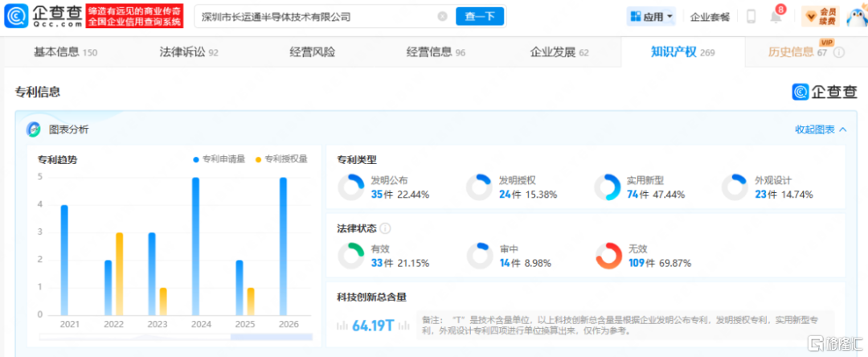868x357 pixels.
Task: Click the 33件 有效 count
Action: 383,263
